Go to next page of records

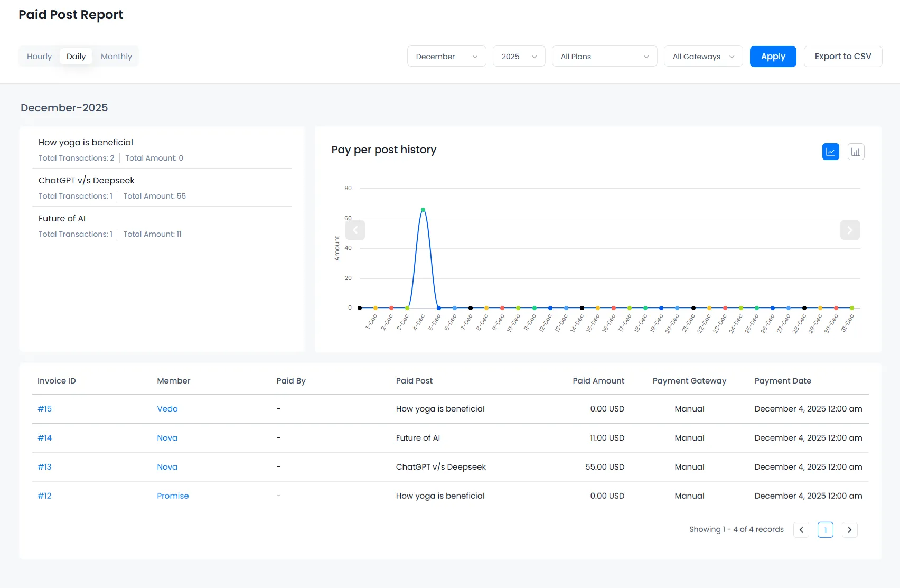pos(850,529)
